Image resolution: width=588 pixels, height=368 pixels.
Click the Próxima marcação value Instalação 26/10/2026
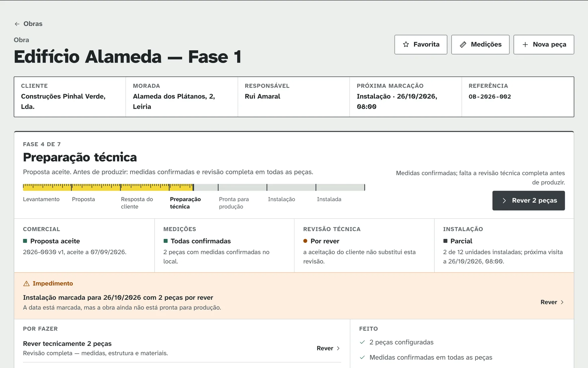click(x=397, y=101)
